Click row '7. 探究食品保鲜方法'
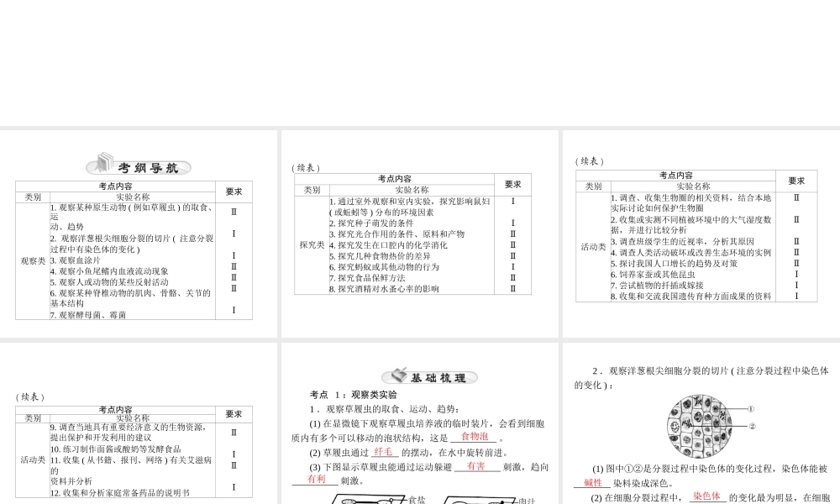This screenshot has height=504, width=840. tap(368, 278)
